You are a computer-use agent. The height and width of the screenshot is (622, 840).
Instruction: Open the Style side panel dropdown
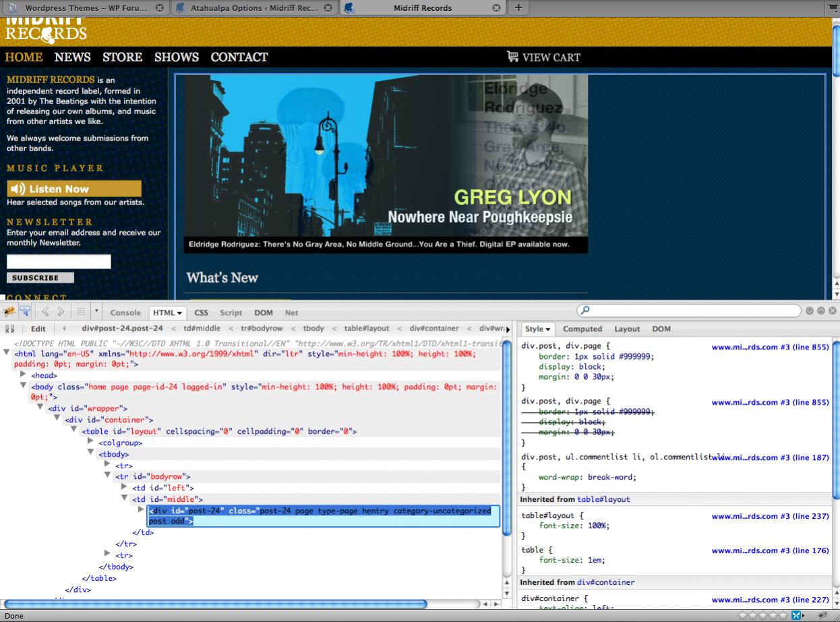538,329
